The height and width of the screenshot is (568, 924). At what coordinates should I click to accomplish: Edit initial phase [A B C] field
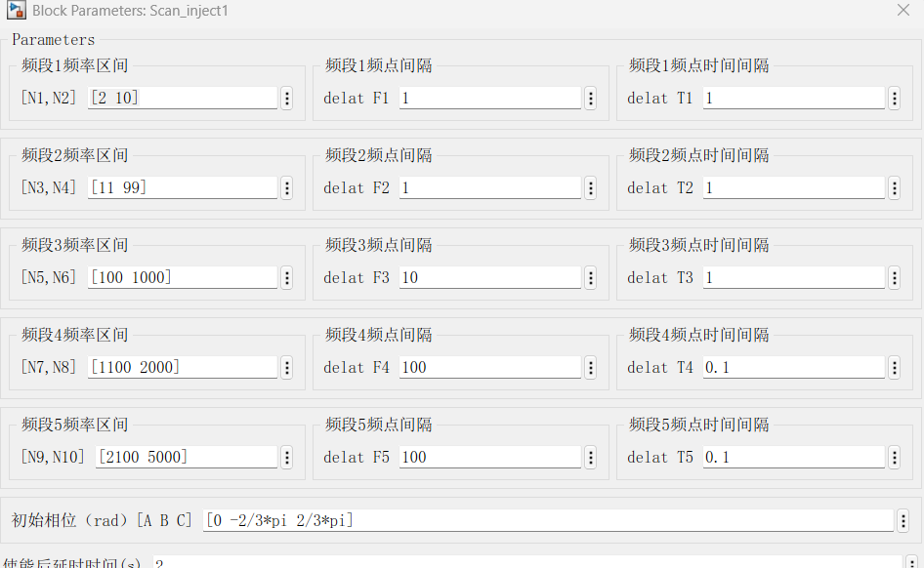549,520
